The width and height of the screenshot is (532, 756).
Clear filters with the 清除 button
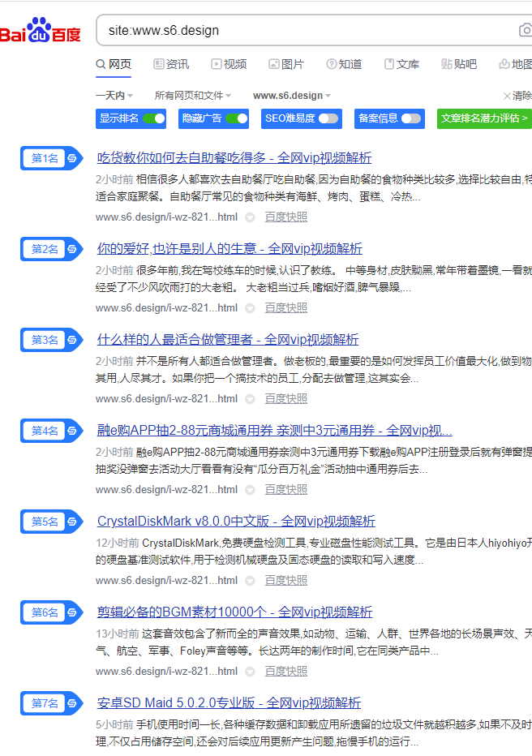(517, 96)
